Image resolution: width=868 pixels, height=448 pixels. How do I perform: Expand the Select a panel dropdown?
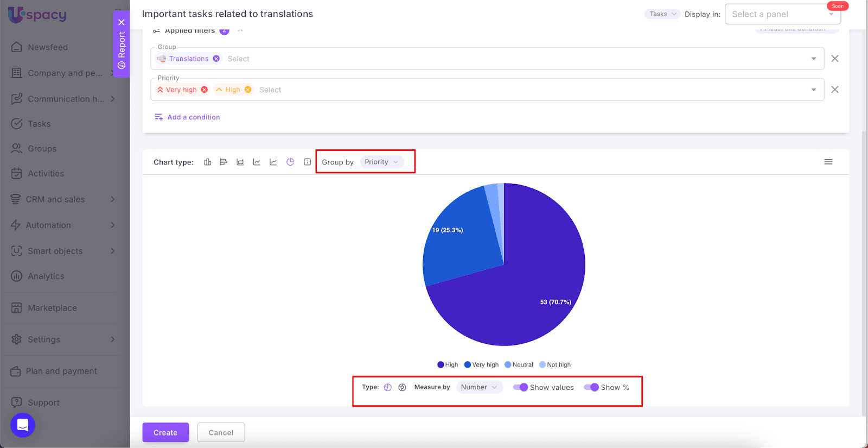tap(782, 14)
